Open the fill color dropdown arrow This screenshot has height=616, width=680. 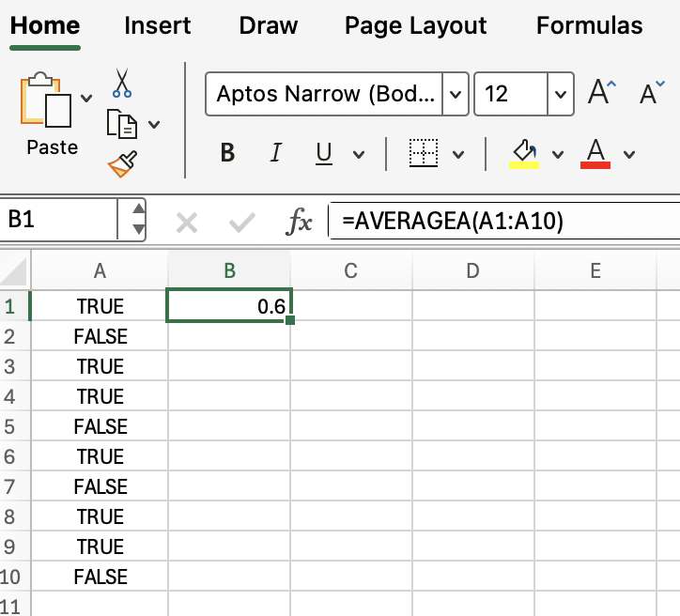click(x=558, y=154)
